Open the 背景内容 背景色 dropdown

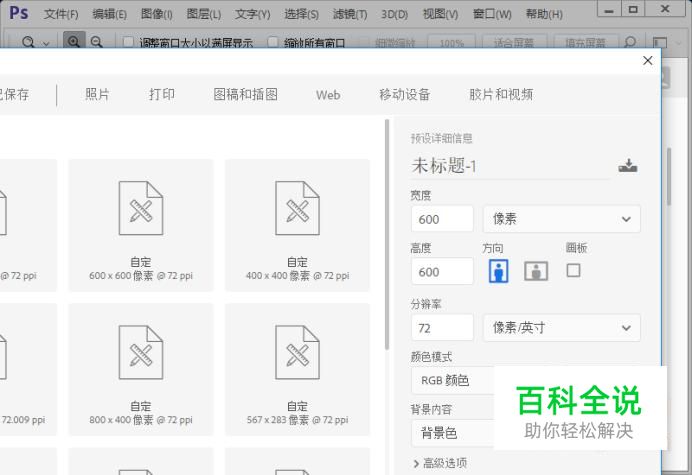452,433
